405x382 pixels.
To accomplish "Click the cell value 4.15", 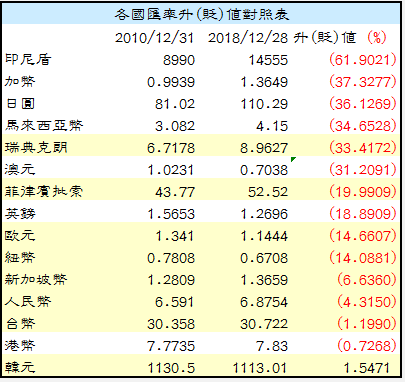I will point(272,126).
